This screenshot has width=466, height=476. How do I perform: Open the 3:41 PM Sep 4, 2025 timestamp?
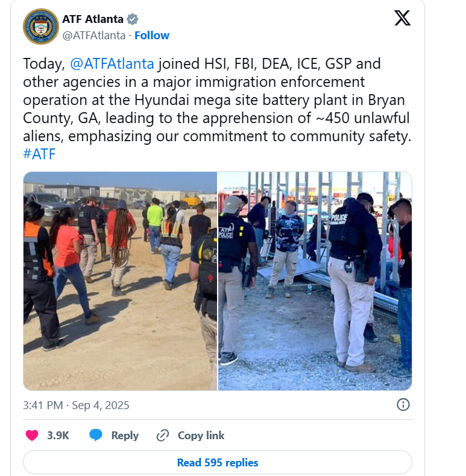[x=76, y=405]
